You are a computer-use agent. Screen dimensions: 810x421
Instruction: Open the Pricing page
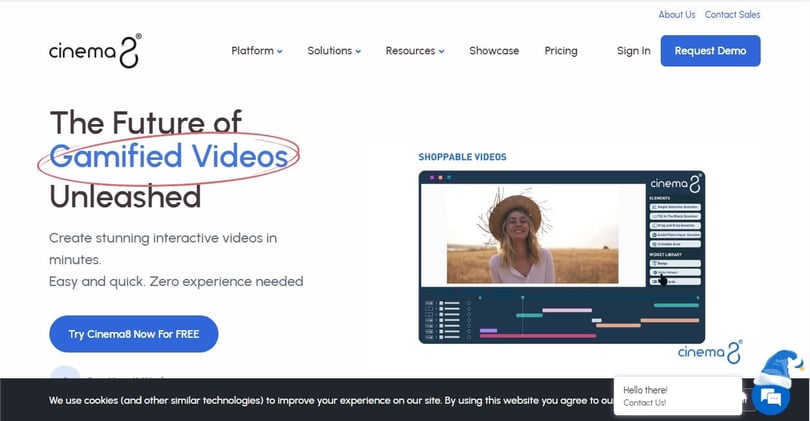coord(561,51)
